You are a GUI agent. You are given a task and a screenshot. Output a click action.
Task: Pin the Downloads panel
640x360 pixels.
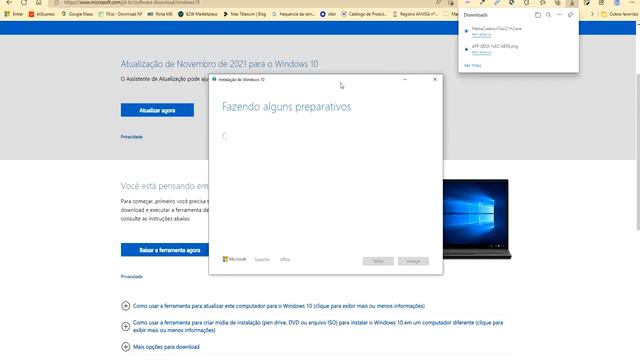[570, 15]
